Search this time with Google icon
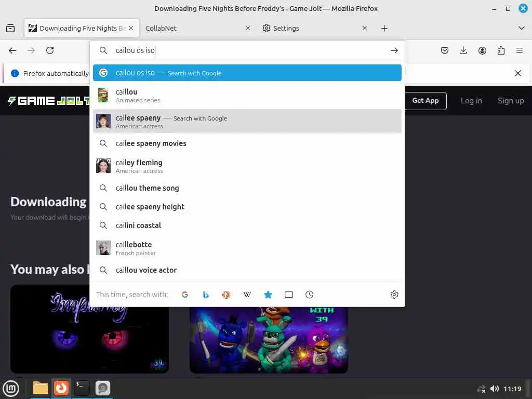532x399 pixels. tap(184, 295)
